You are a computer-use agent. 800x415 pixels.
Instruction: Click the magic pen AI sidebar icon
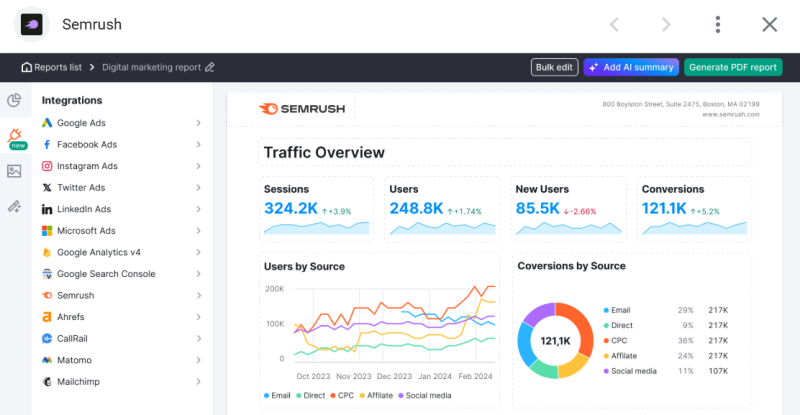[x=14, y=206]
